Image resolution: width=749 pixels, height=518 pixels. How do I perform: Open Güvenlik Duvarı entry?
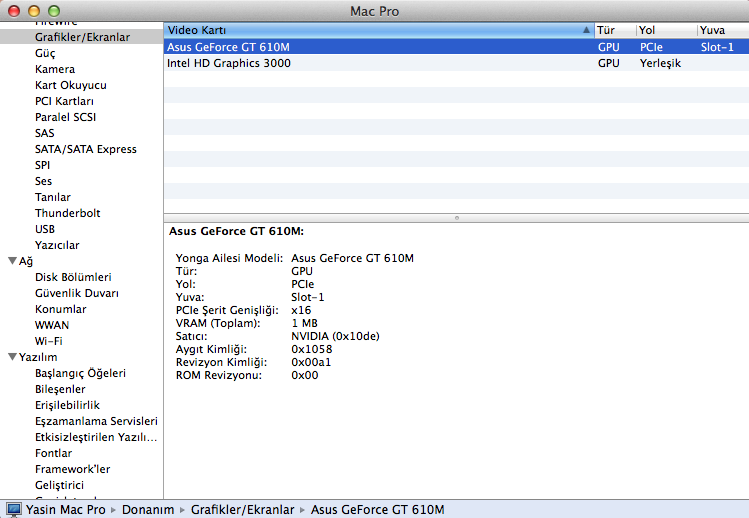(76, 293)
